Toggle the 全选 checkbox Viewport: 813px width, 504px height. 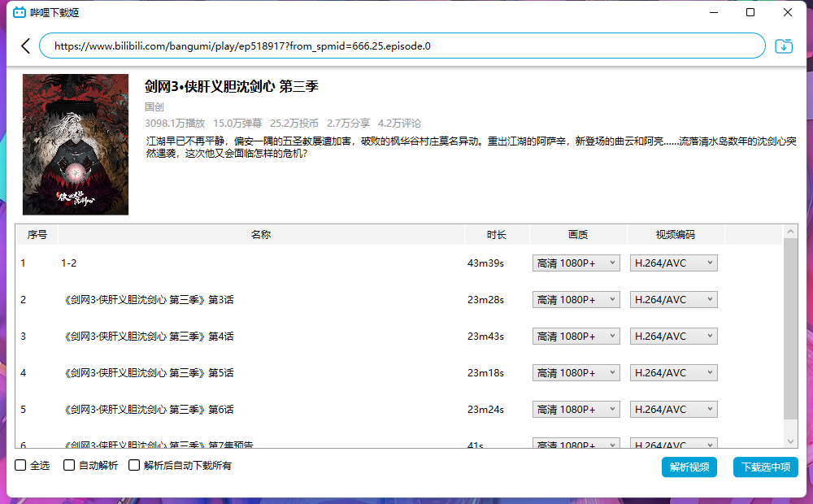tap(20, 465)
